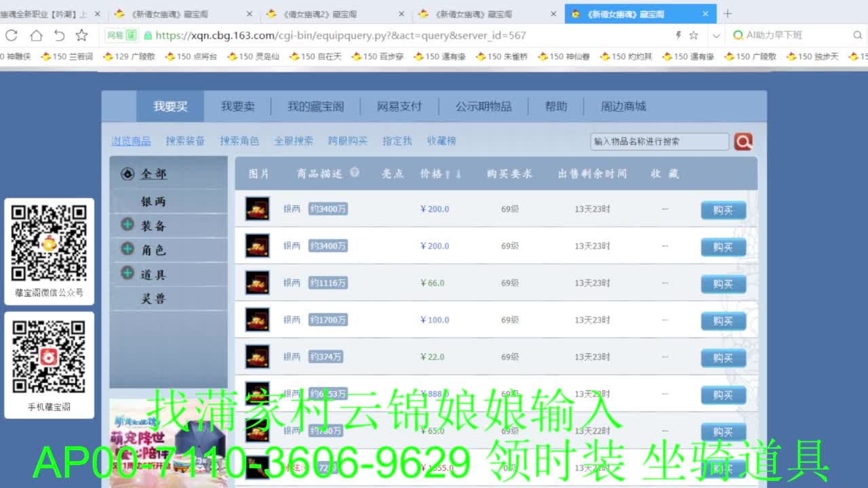
Task: Open bookmark 150 独步天
Action: (813, 57)
